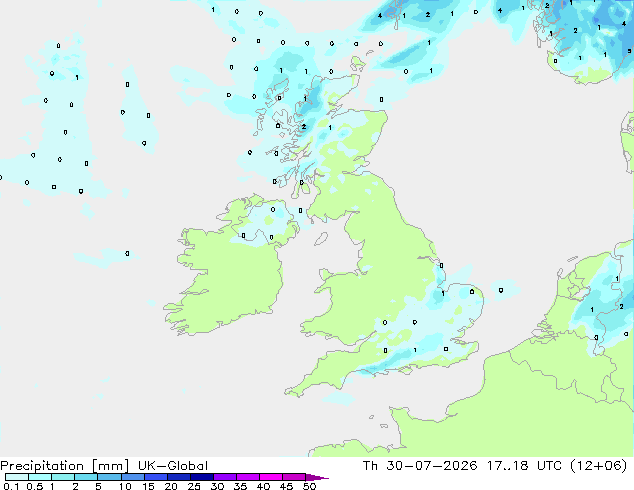Viewport: 634px width, 490px height.
Task: Pick the 45 mm legend color swatch
Action: tap(294, 477)
